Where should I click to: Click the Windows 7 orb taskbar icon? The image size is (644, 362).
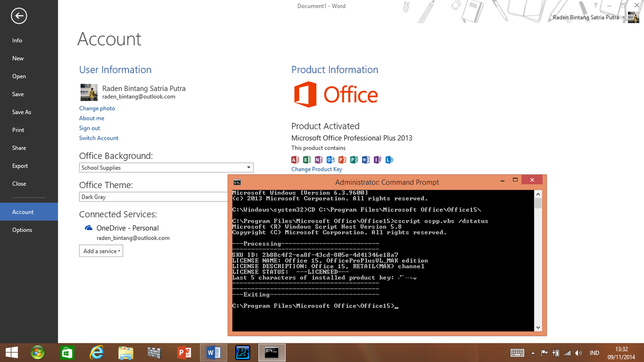point(38,352)
